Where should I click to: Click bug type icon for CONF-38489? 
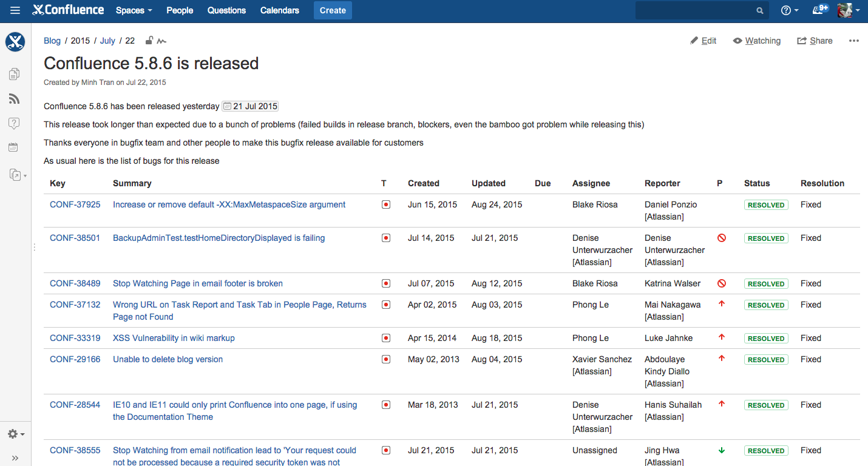click(385, 283)
